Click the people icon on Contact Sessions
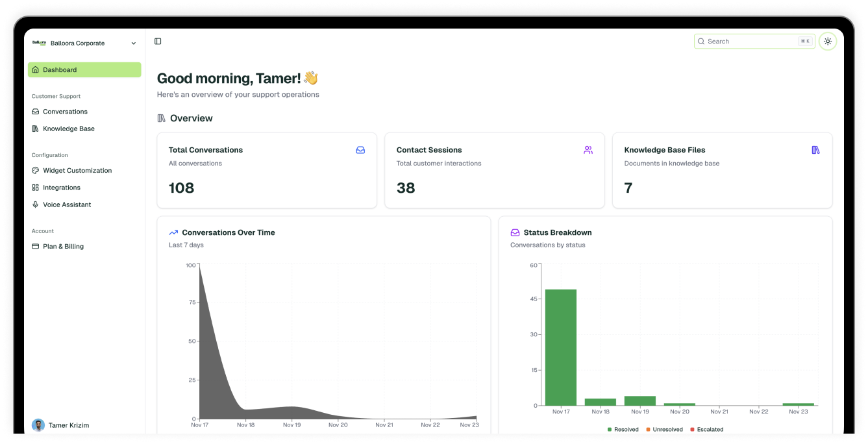The height and width of the screenshot is (444, 868). click(588, 150)
